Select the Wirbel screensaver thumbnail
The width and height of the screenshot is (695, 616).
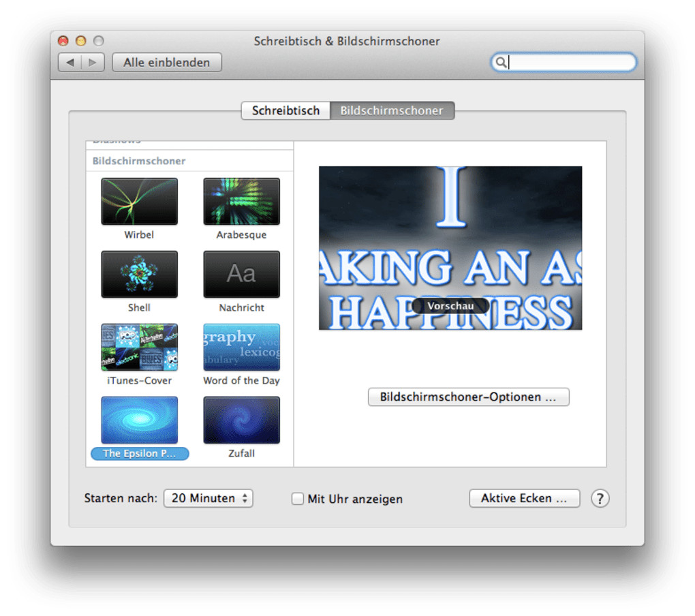click(x=139, y=201)
